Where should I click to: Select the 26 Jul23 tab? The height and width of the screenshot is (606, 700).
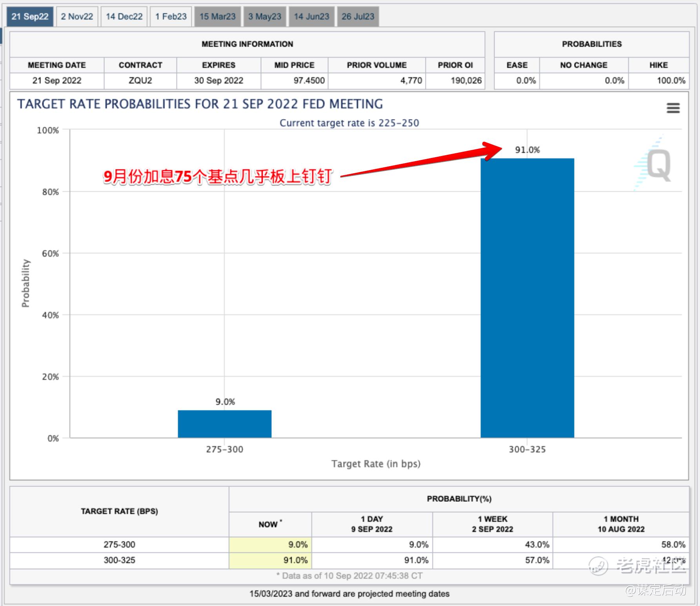pos(358,16)
